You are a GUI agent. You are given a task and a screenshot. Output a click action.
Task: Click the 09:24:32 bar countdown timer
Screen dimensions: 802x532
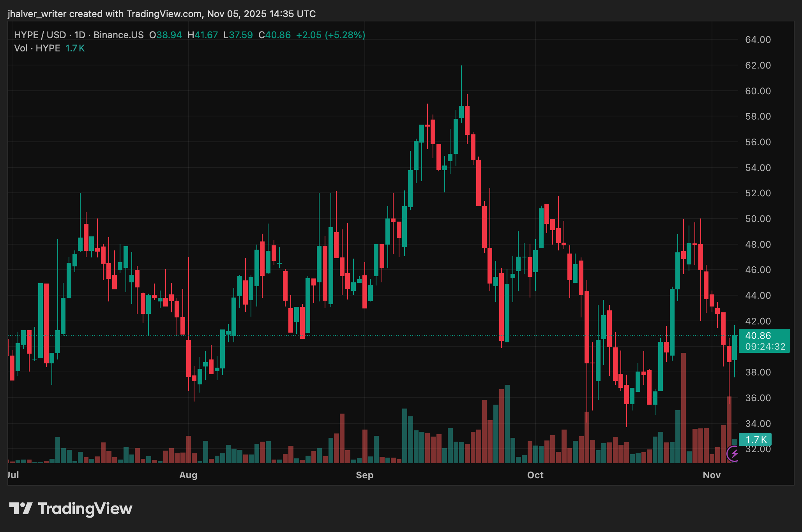(x=765, y=347)
